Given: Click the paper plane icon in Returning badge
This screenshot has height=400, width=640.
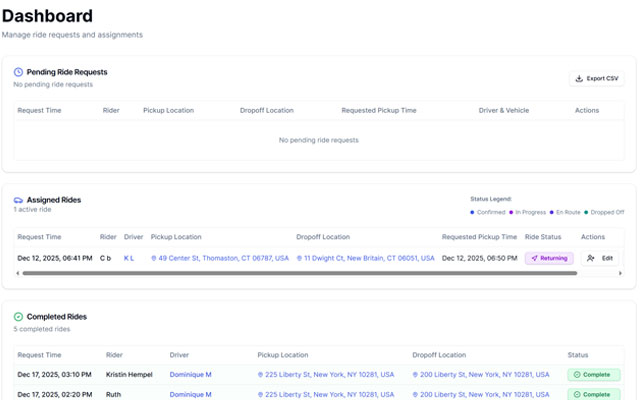Looking at the screenshot, I should pyautogui.click(x=534, y=258).
